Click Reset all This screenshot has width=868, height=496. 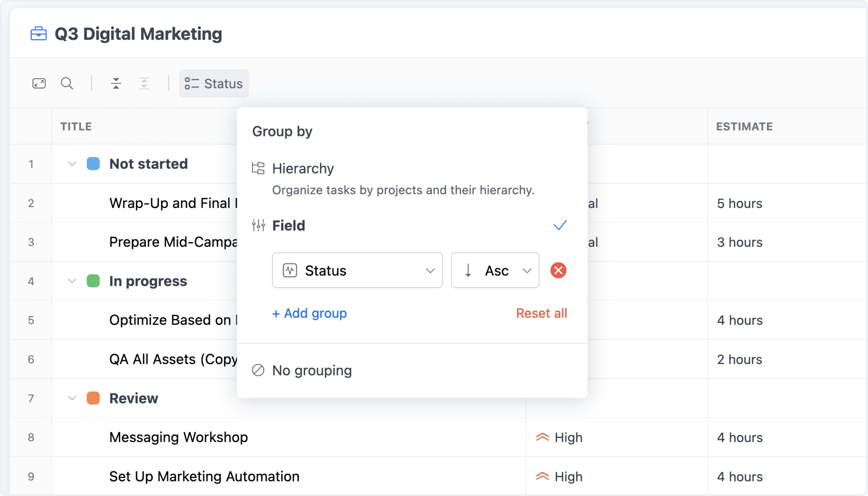pyautogui.click(x=541, y=313)
